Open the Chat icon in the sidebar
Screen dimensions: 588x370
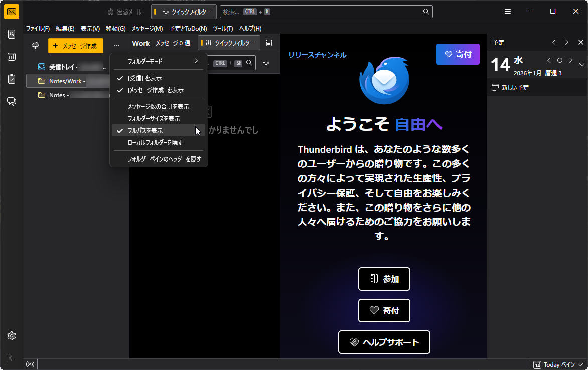(11, 101)
